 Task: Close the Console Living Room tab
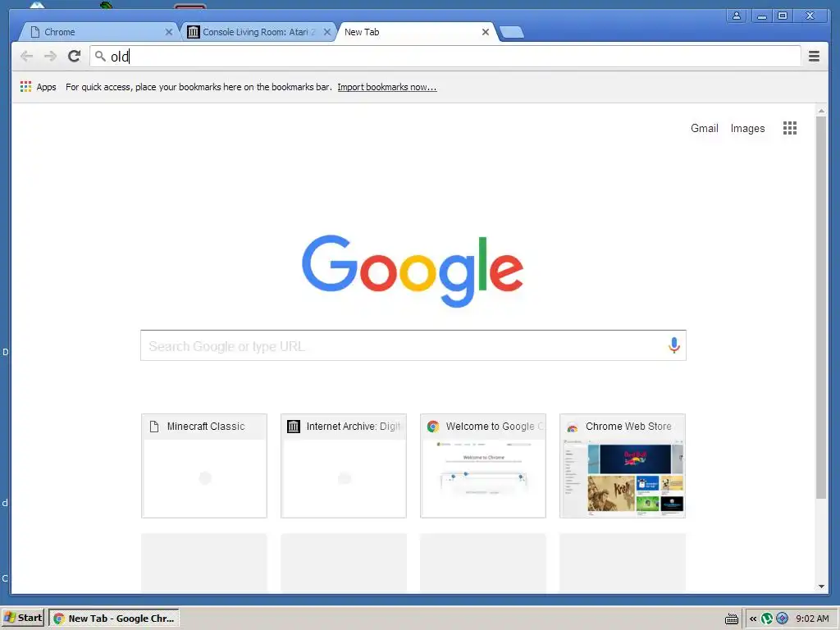pos(327,32)
